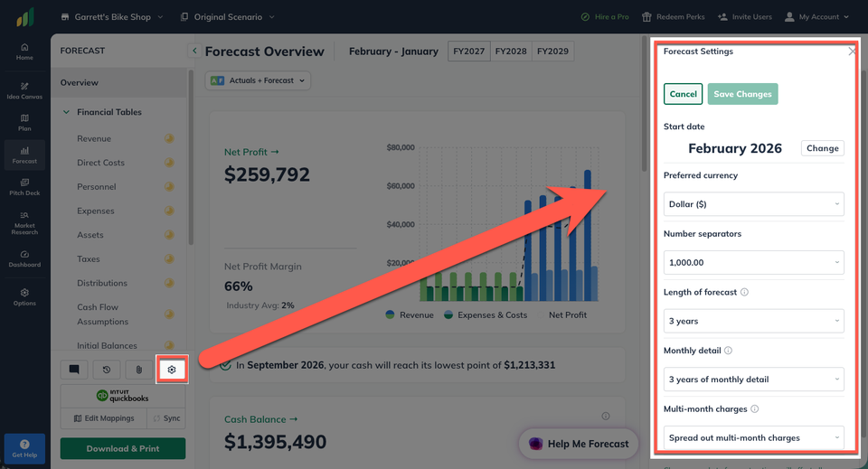Viewport: 868px width, 469px height.
Task: Switch to the FY2029 tab
Action: coord(552,51)
